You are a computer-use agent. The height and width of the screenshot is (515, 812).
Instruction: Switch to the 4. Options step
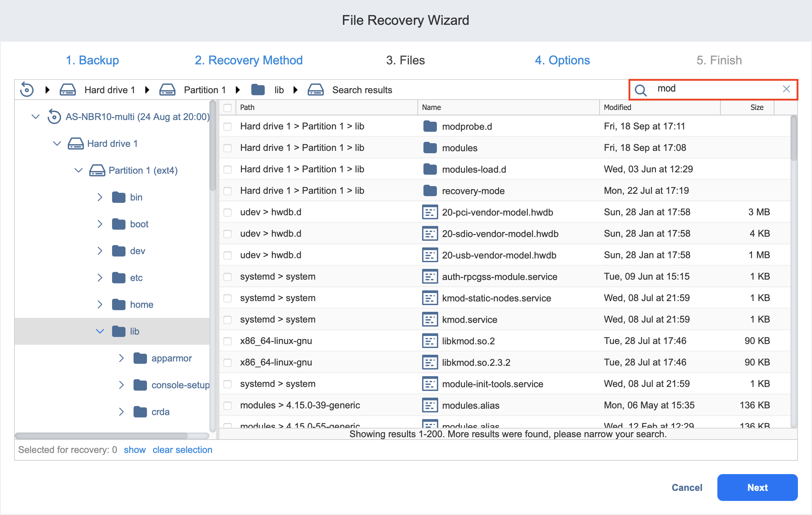coord(562,60)
